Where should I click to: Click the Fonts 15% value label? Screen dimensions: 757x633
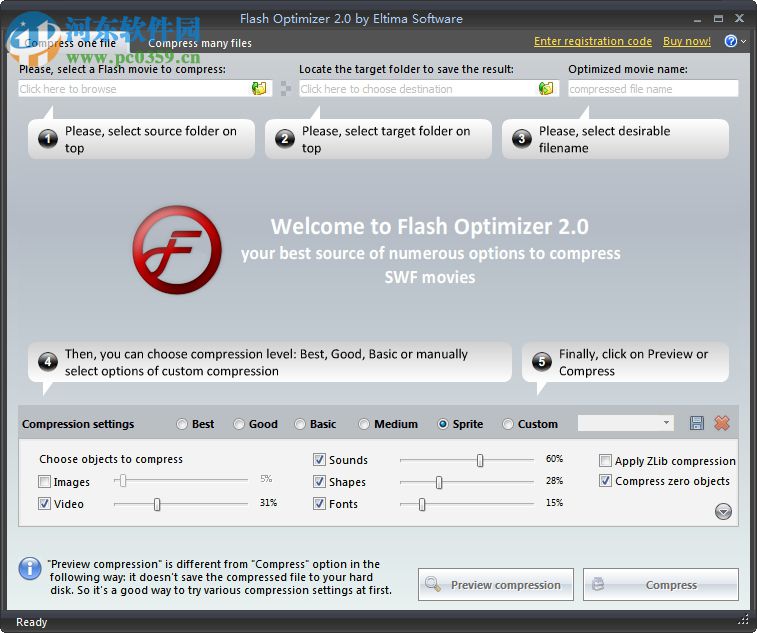click(554, 503)
